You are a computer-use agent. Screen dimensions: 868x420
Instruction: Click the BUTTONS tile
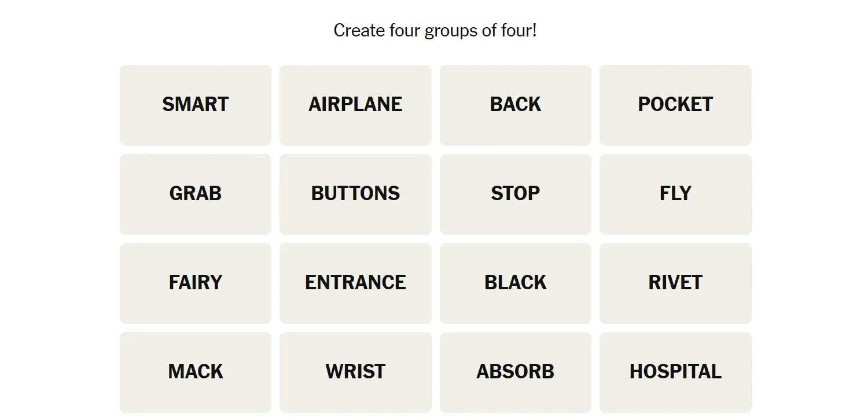pyautogui.click(x=355, y=194)
